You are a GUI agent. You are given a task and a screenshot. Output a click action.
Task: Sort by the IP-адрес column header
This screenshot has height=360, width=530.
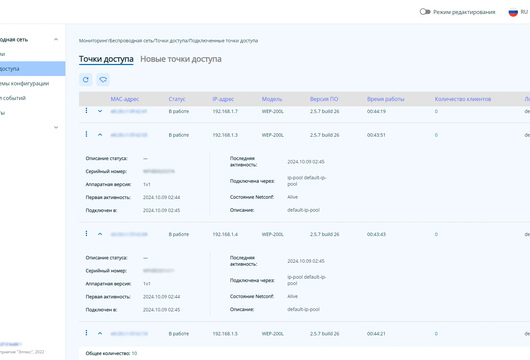coord(223,99)
